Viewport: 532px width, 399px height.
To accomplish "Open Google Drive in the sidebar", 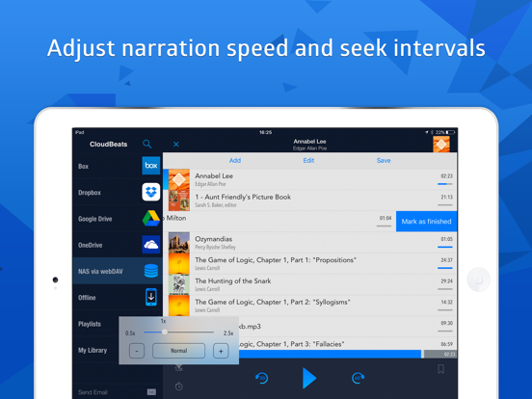I will [x=118, y=219].
